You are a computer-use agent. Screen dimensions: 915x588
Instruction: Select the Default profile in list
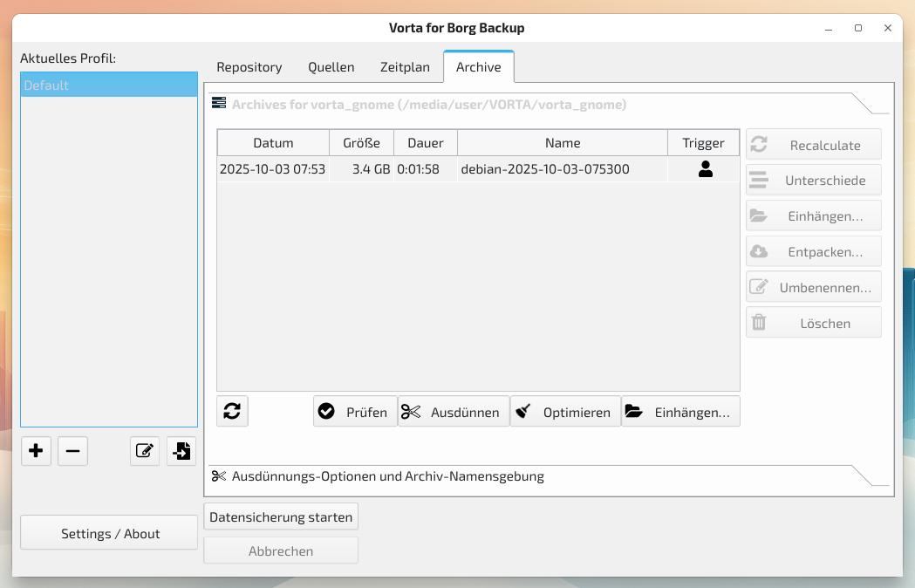(x=109, y=85)
